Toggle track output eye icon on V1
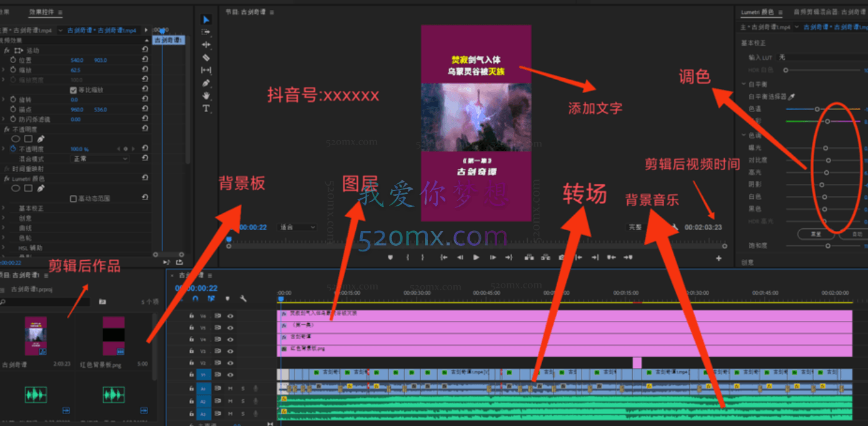The height and width of the screenshot is (426, 868). point(230,375)
